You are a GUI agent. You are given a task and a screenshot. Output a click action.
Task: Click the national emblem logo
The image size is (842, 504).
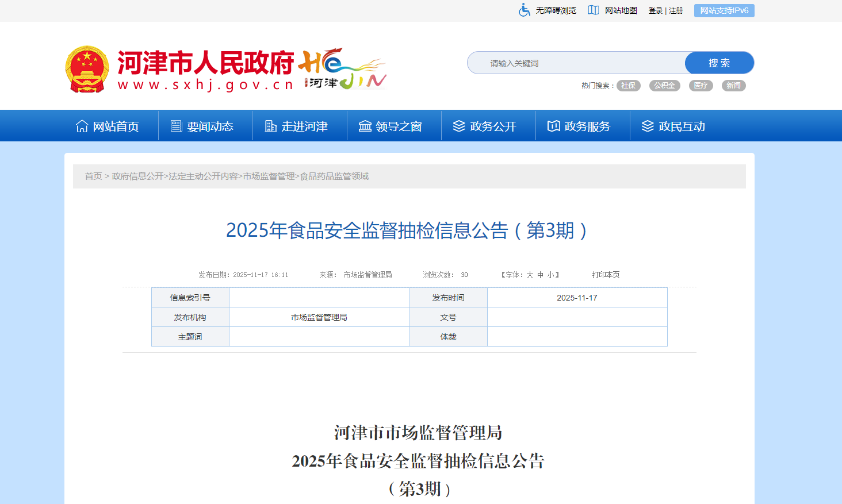(x=87, y=70)
